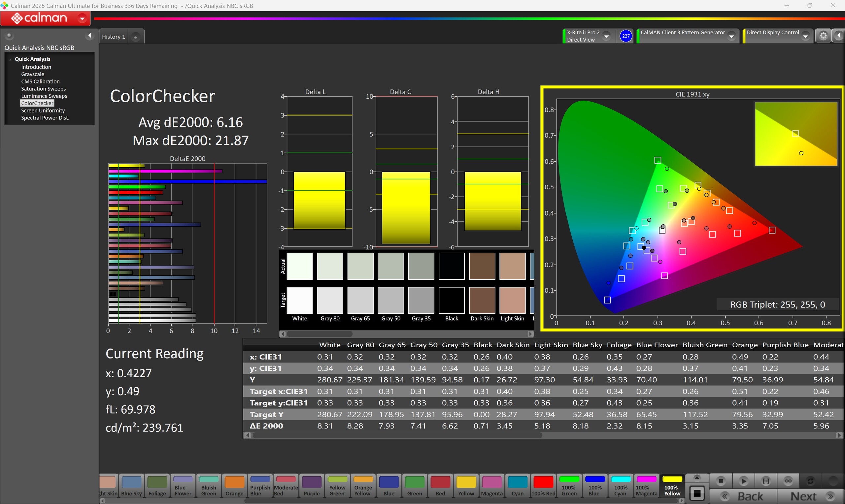845x504 pixels.
Task: Select the Orange Yellow color patch button
Action: 363,486
